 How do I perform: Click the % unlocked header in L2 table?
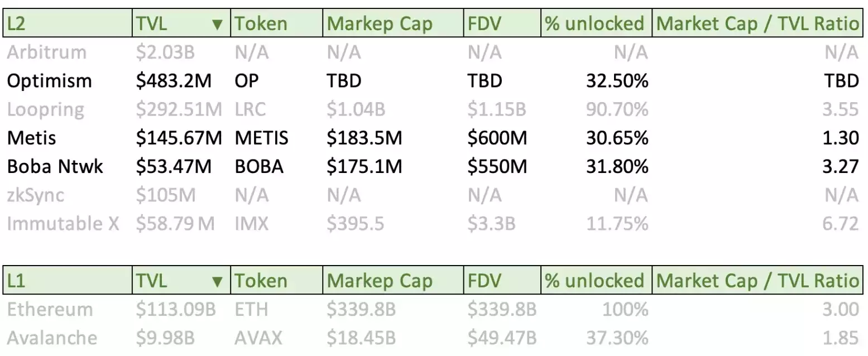[596, 23]
